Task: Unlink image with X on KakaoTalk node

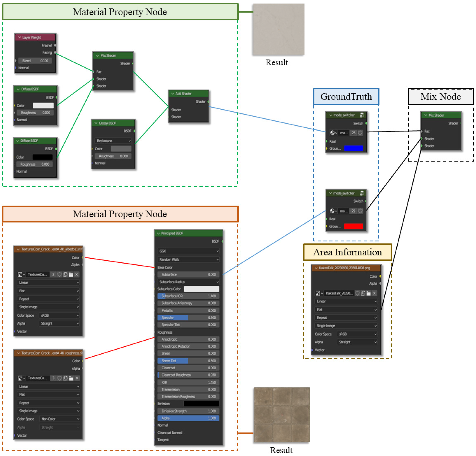Action: tap(375, 293)
